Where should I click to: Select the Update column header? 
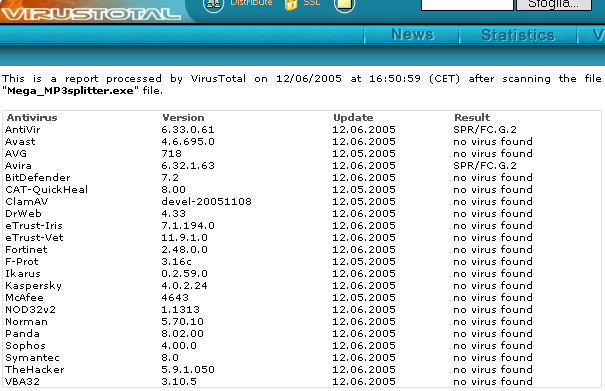(353, 118)
